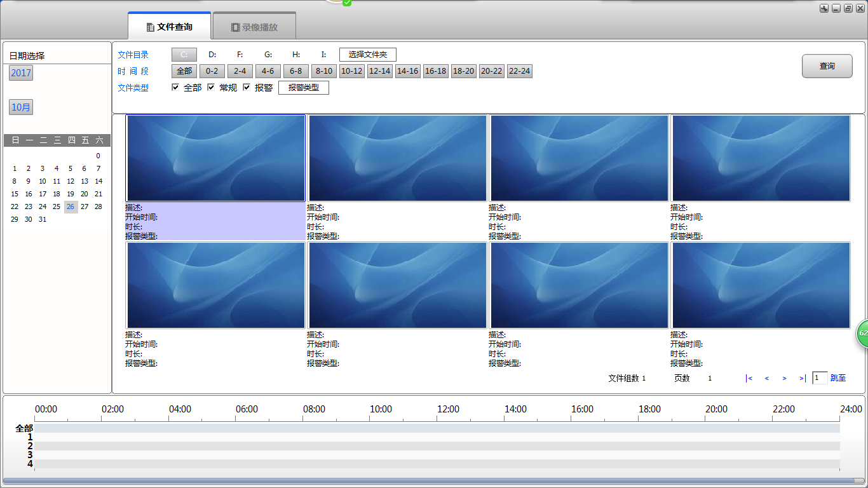The image size is (868, 488).
Task: Go to previous page of results
Action: point(767,378)
